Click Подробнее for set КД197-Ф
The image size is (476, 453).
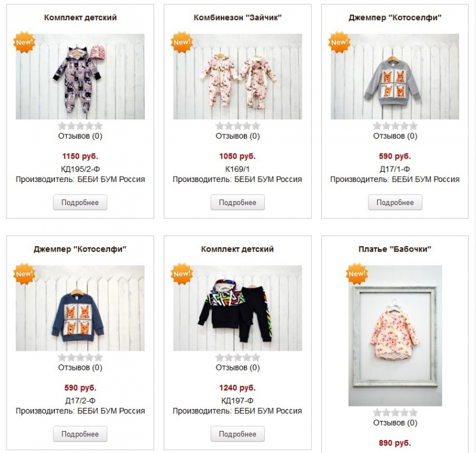click(x=237, y=434)
